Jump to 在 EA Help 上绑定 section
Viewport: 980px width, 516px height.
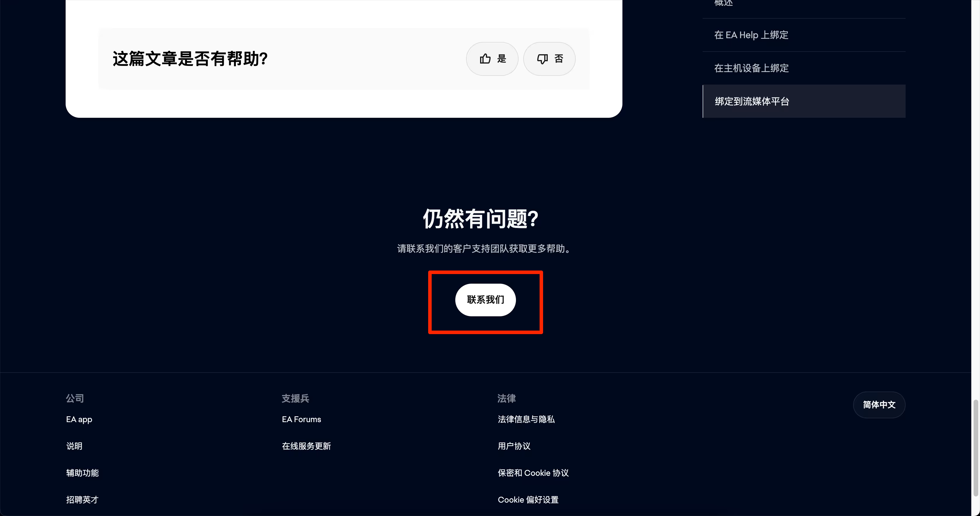pos(751,35)
